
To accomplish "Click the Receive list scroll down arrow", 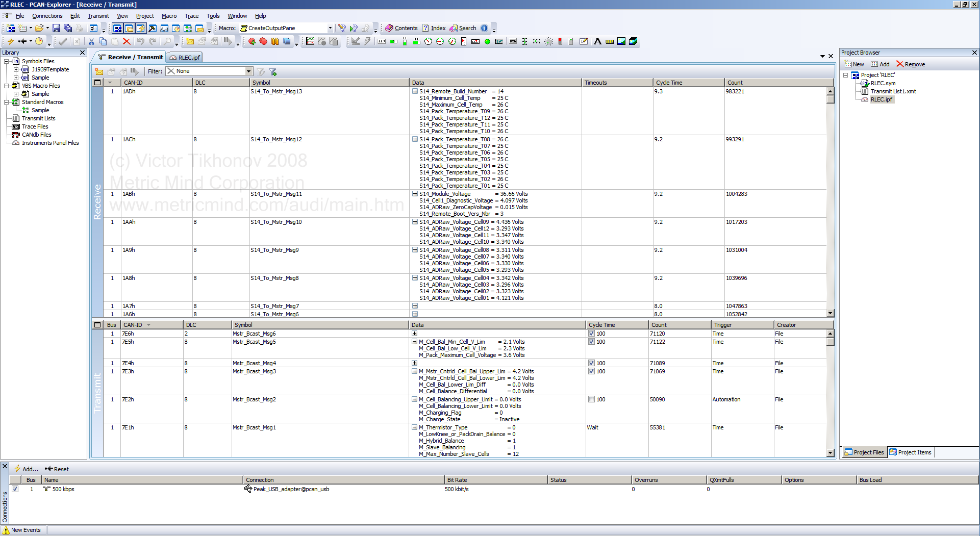I will 830,313.
